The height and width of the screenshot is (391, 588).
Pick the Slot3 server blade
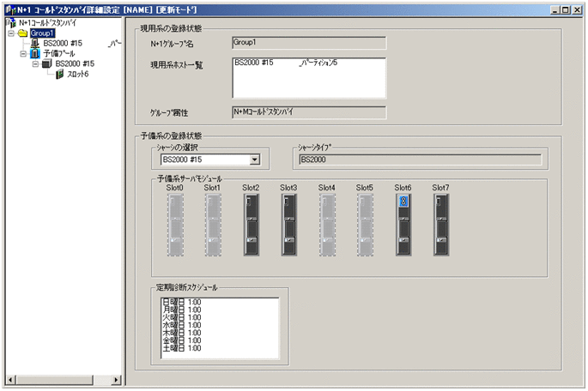tap(288, 224)
